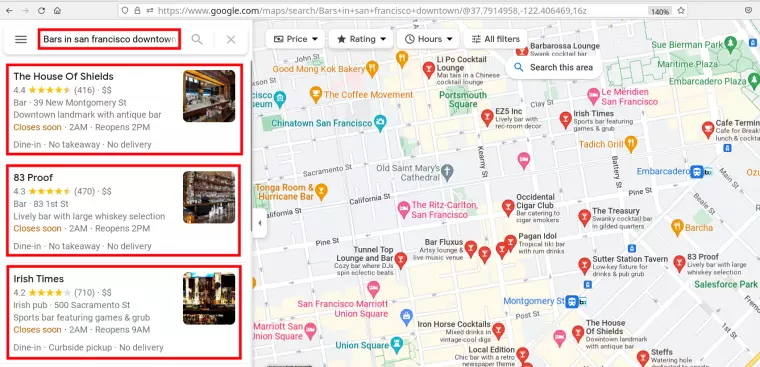The height and width of the screenshot is (367, 760).
Task: Reload the page
Action: (41, 10)
